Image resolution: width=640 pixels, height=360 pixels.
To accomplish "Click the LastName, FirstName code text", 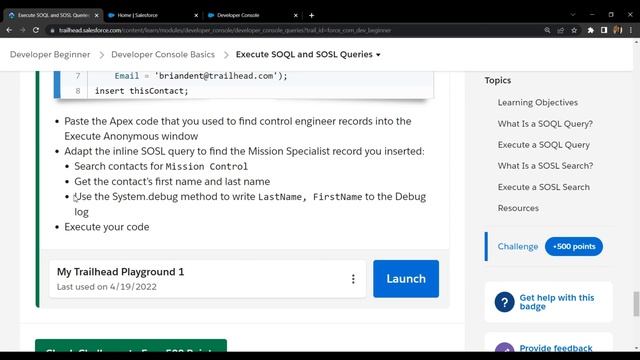I will pyautogui.click(x=310, y=197).
